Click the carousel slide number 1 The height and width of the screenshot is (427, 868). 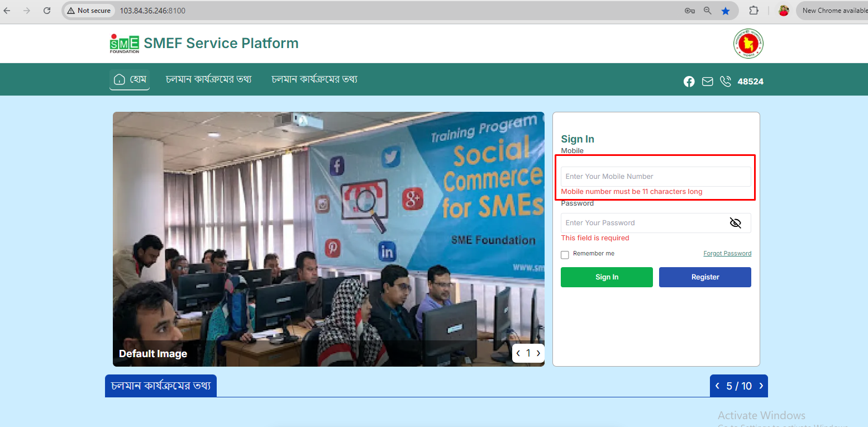point(528,353)
